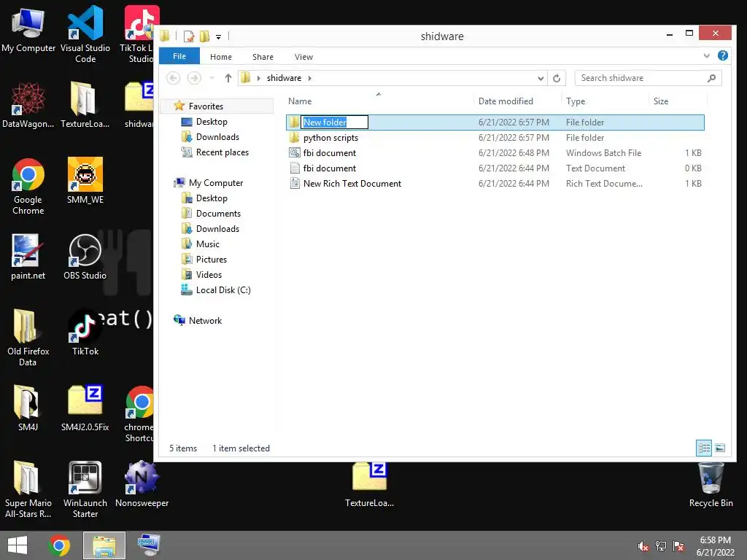Expand the shidware breadcrumb arrow
The height and width of the screenshot is (560, 747).
309,78
